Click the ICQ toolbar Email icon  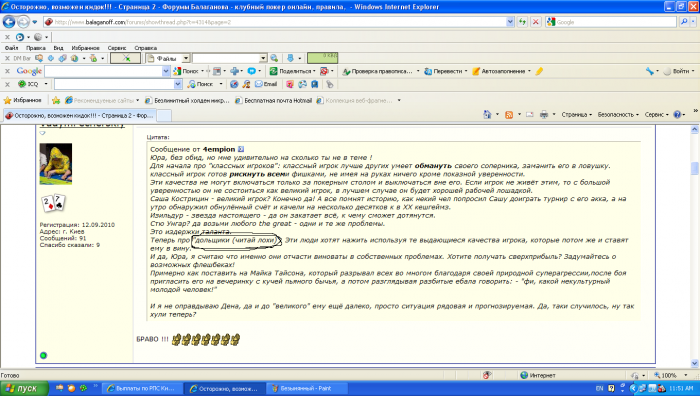click(x=266, y=84)
